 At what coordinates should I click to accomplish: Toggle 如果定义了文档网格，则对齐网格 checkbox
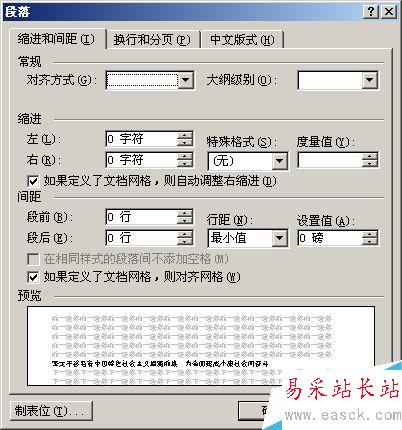(33, 277)
